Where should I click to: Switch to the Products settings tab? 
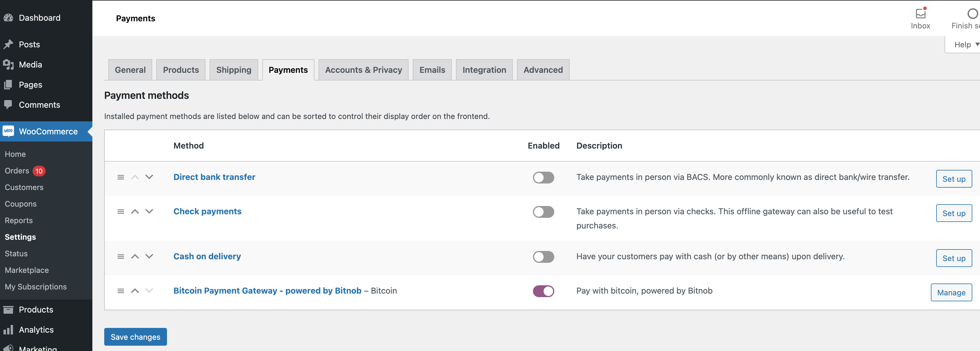pyautogui.click(x=181, y=70)
